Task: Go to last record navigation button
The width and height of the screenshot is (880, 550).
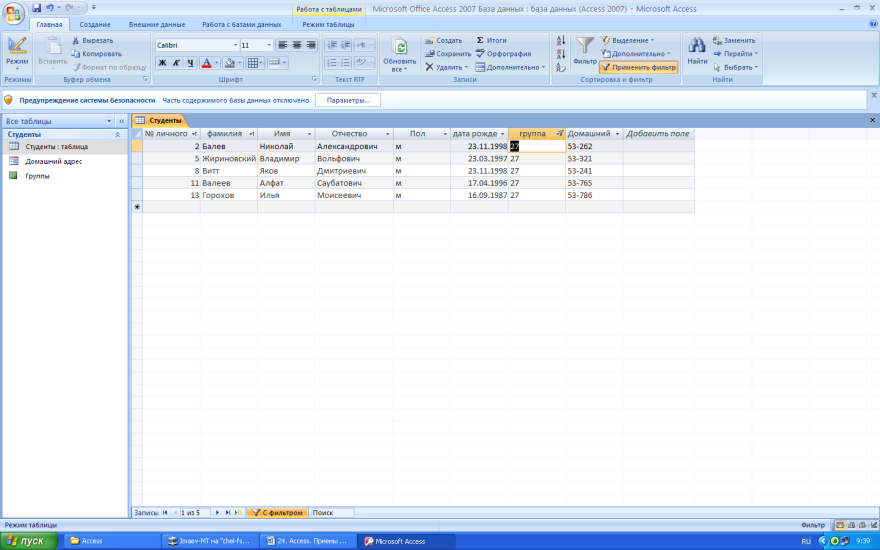Action: click(228, 512)
